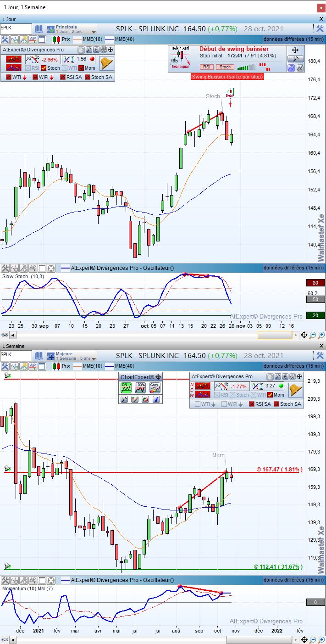Toggle Stoch SA checkbox in daily panel
Viewport: 326px width, 644px height.
tap(87, 77)
